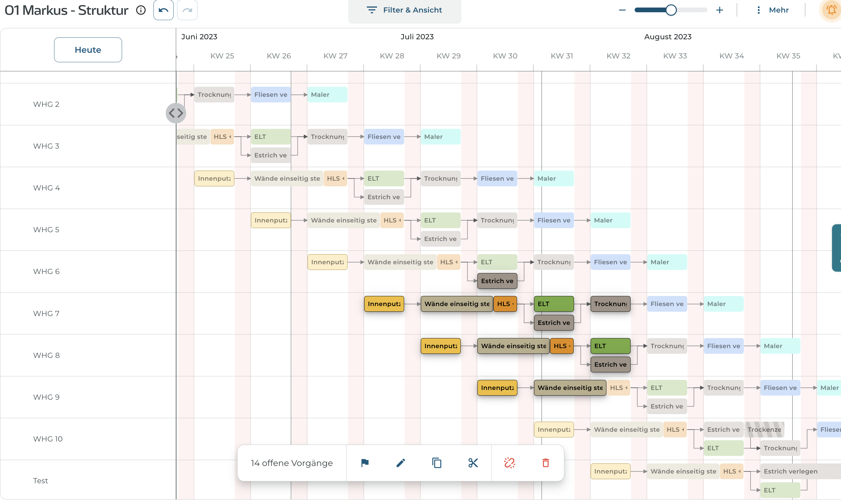
Task: Open the Mehr options menu
Action: point(772,10)
